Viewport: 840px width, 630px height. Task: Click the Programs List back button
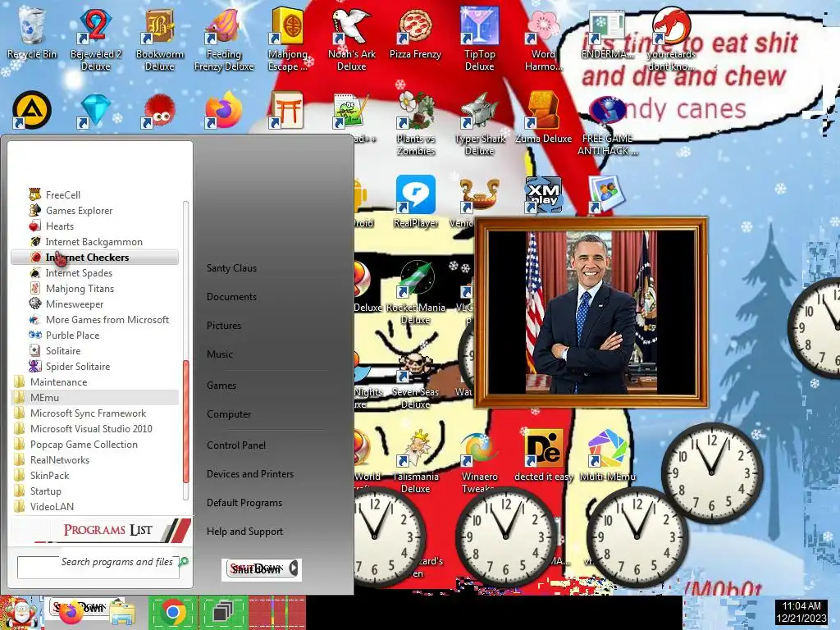[x=100, y=530]
